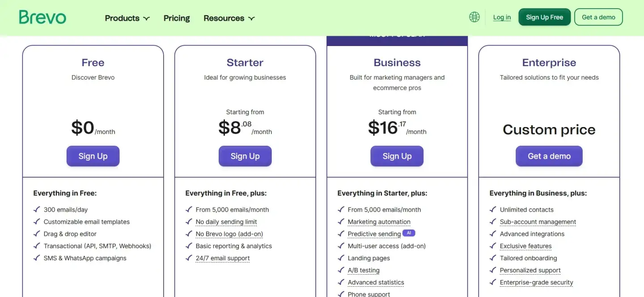The image size is (644, 297).
Task: Open the Pricing page from navigation
Action: point(177,18)
